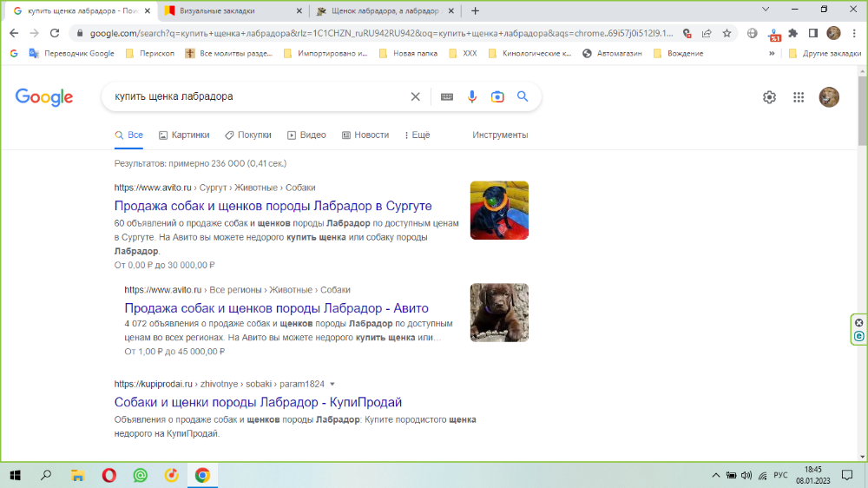Open Chrome profile avatar in toolbar
The image size is (868, 488).
(x=833, y=33)
